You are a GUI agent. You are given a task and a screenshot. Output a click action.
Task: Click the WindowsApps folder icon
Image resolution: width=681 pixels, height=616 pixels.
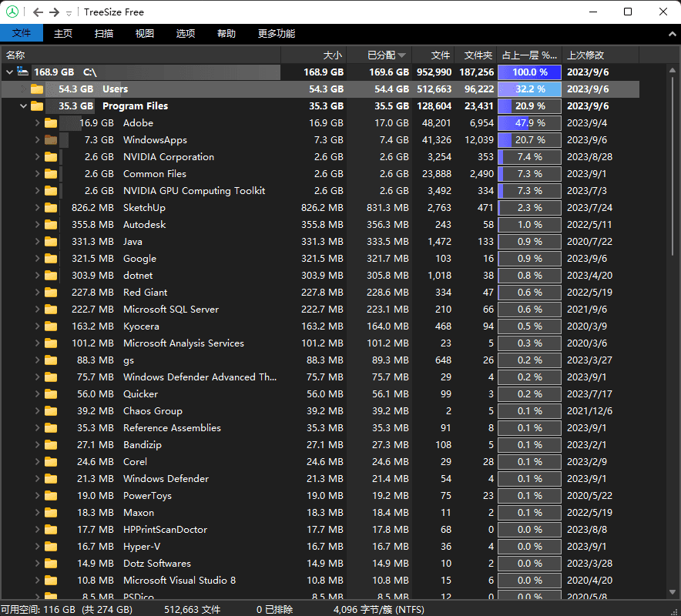pos(51,140)
